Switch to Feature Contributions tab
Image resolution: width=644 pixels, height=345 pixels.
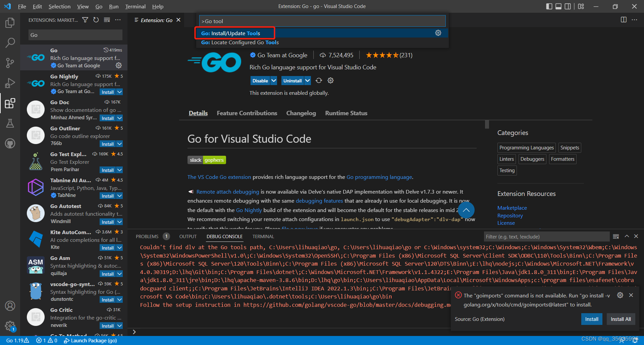coord(247,113)
